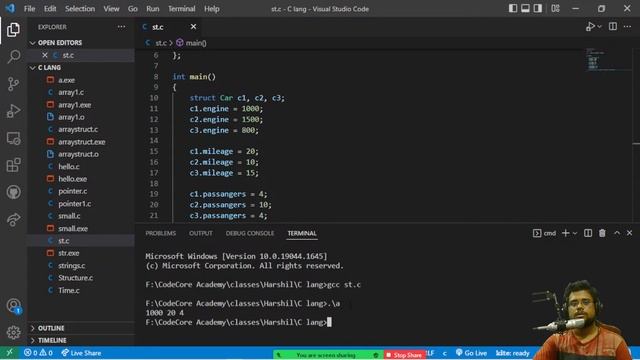Open the Help menu
Viewport: 640px width, 360px height.
[211, 9]
